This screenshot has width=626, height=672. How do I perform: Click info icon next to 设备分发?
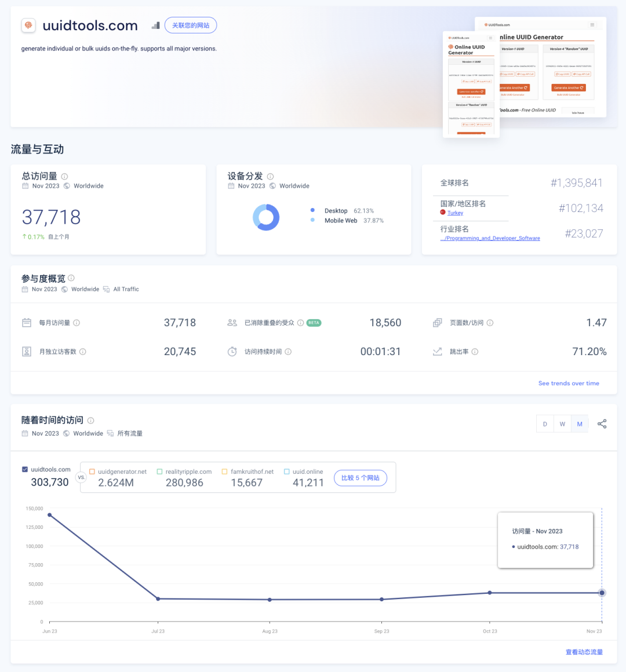tap(270, 177)
